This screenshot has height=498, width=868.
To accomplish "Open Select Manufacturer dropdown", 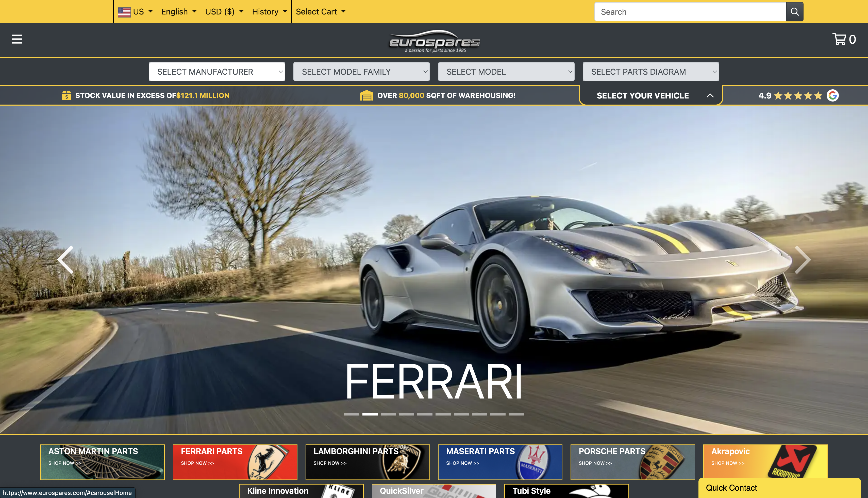I will 217,72.
